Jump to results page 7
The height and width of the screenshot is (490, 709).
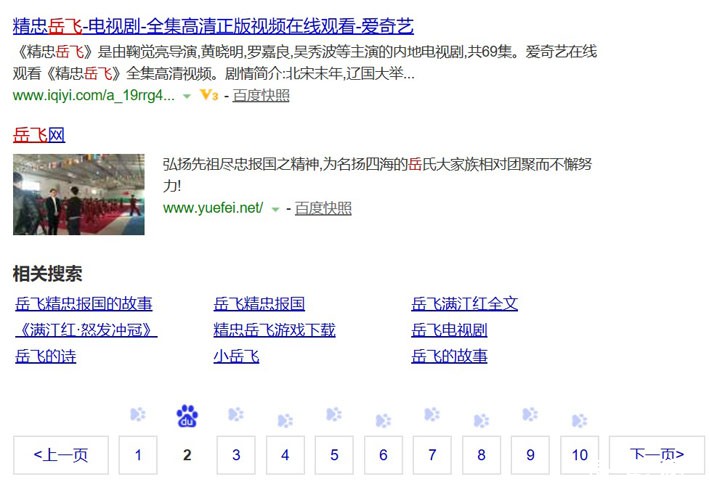432,455
